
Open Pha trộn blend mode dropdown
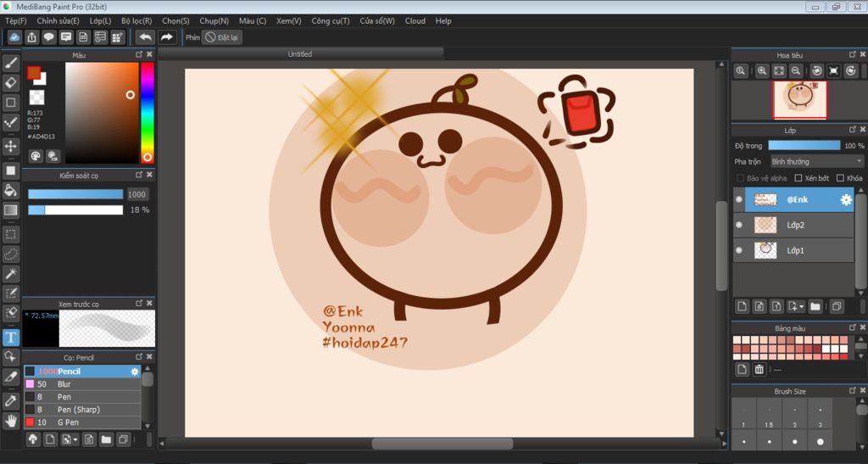point(816,162)
